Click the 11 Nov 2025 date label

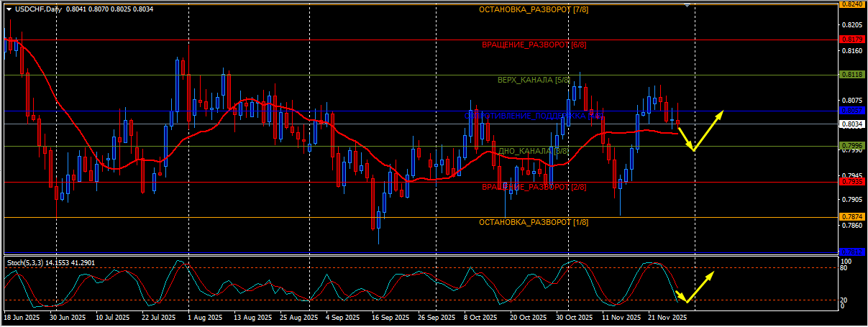pyautogui.click(x=621, y=317)
